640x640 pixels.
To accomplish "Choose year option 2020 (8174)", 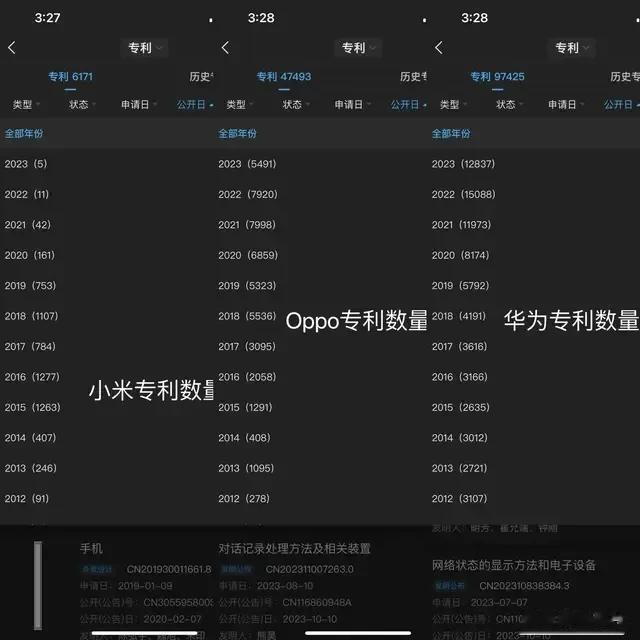I will [460, 255].
